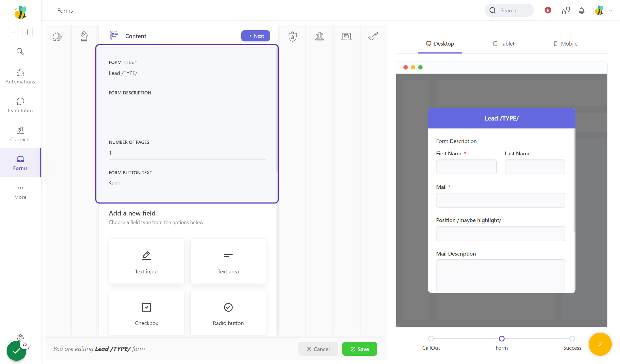Open Automations in the sidebar
Viewport: 620px width, 364px height.
pyautogui.click(x=20, y=77)
